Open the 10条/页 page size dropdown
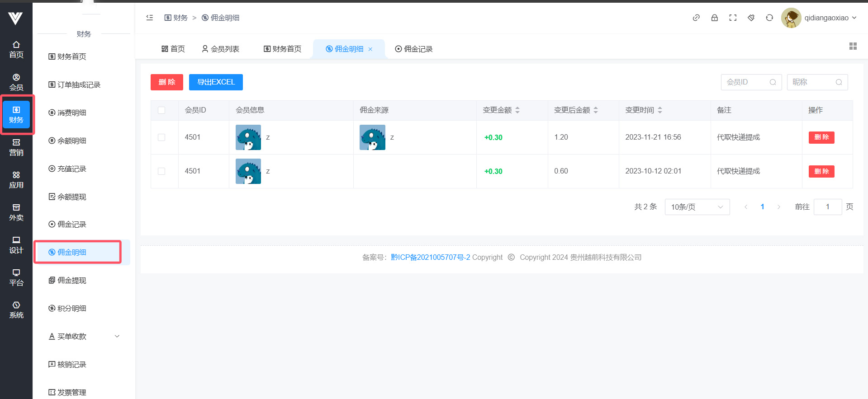Viewport: 868px width, 399px height. (697, 207)
